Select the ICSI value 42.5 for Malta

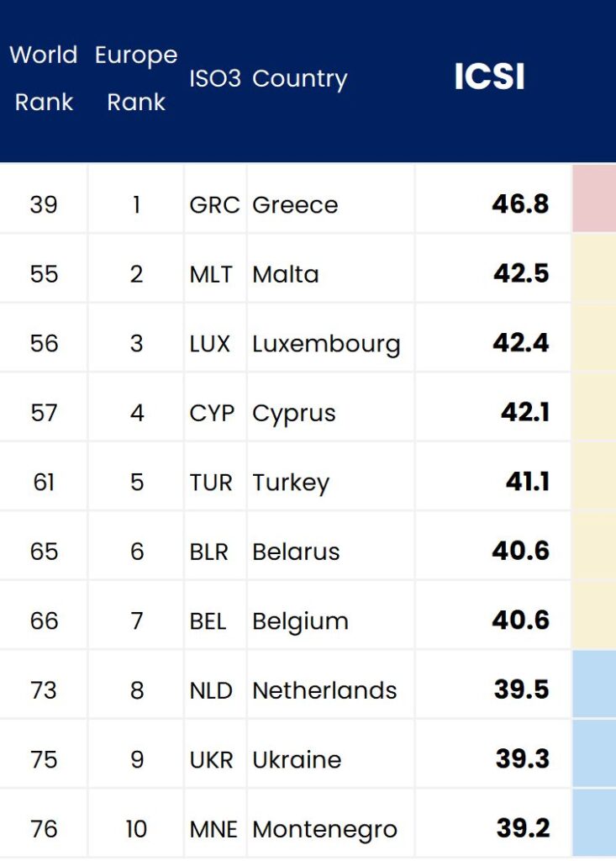click(x=521, y=274)
